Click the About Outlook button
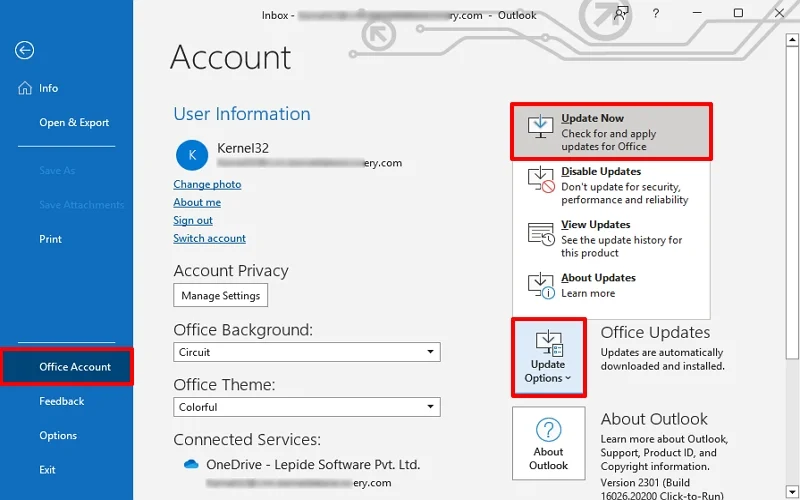Screen dimensions: 800x500 click(548, 443)
